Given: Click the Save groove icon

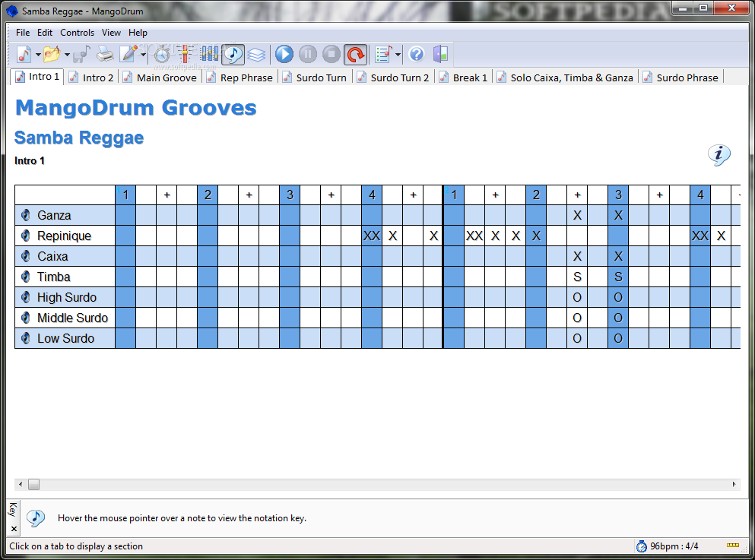Looking at the screenshot, I should [x=81, y=55].
